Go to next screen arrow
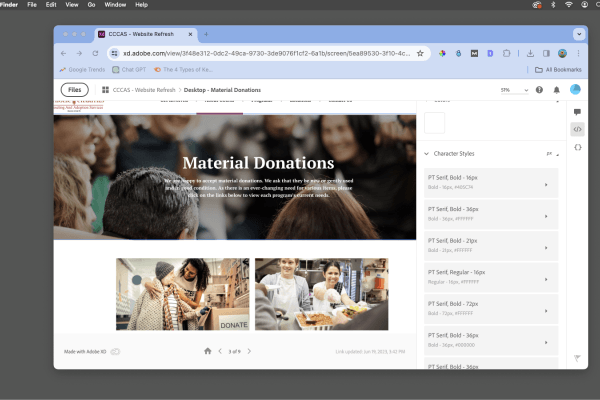Image resolution: width=600 pixels, height=400 pixels. coord(249,351)
